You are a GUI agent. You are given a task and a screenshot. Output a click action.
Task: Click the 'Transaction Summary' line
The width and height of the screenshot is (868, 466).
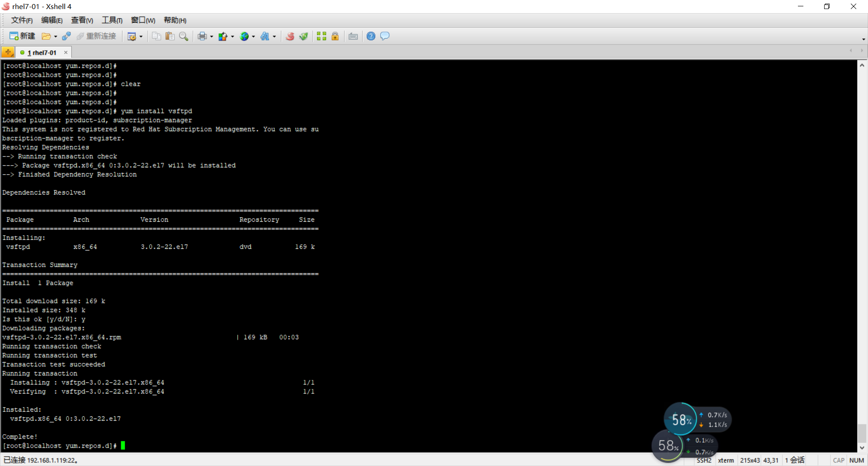[40, 265]
